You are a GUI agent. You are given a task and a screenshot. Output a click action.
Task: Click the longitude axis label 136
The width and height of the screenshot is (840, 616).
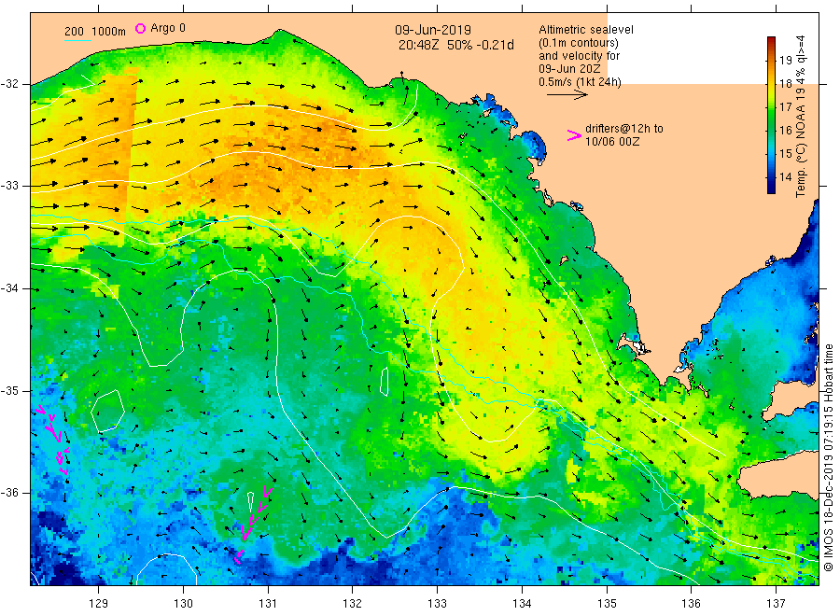691,604
